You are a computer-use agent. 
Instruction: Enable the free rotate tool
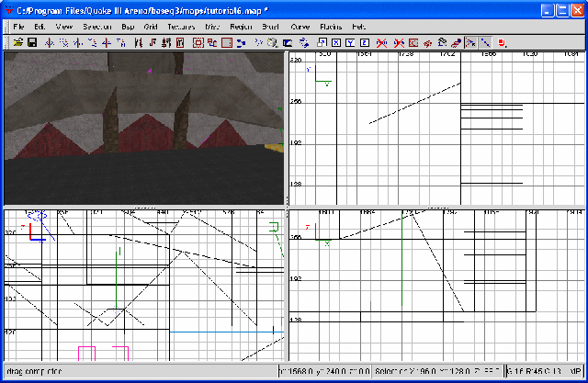(x=304, y=43)
